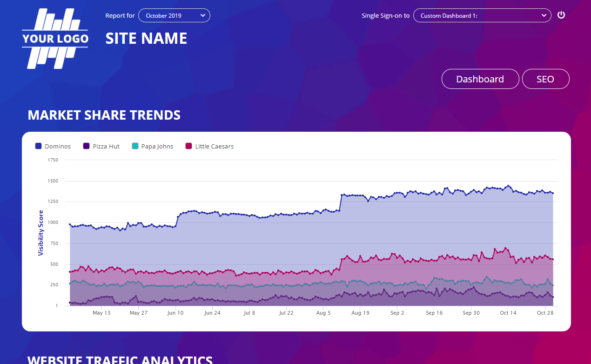Click the Market Share Trends heading
Screen dimensions: 591x364
104,115
